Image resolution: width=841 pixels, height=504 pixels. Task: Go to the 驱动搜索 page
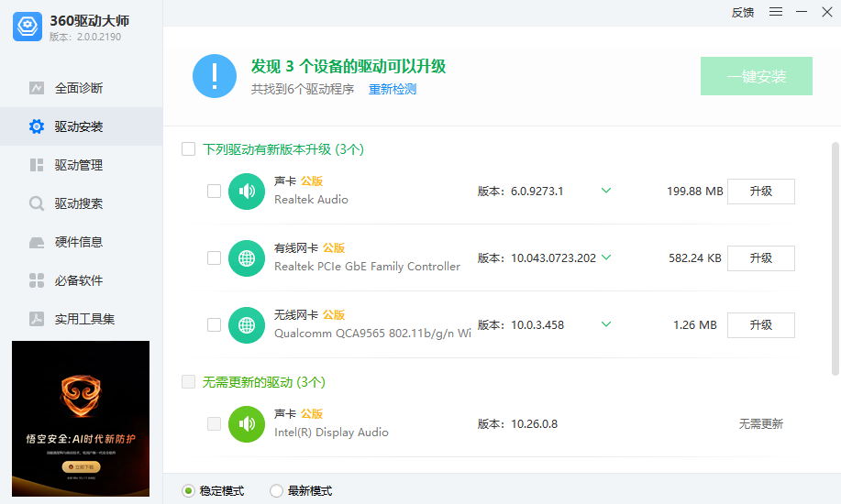(x=81, y=203)
